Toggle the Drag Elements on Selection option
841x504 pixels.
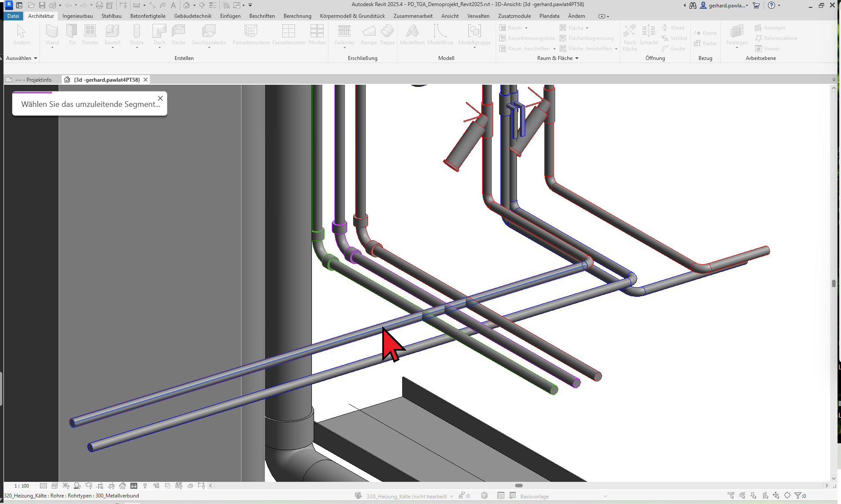tap(776, 496)
